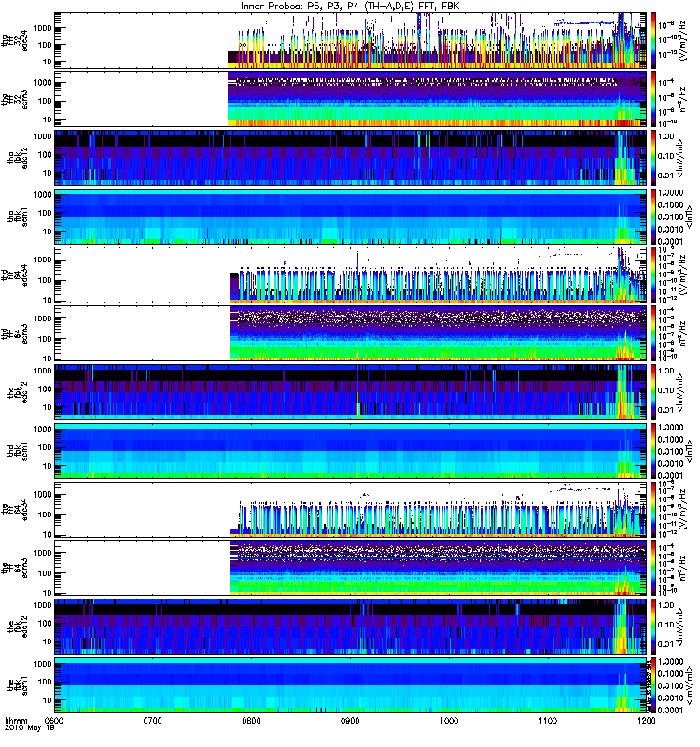The height and width of the screenshot is (747, 700).
Task: Select the the fbk edc12 filter bank panel
Action: [351, 627]
